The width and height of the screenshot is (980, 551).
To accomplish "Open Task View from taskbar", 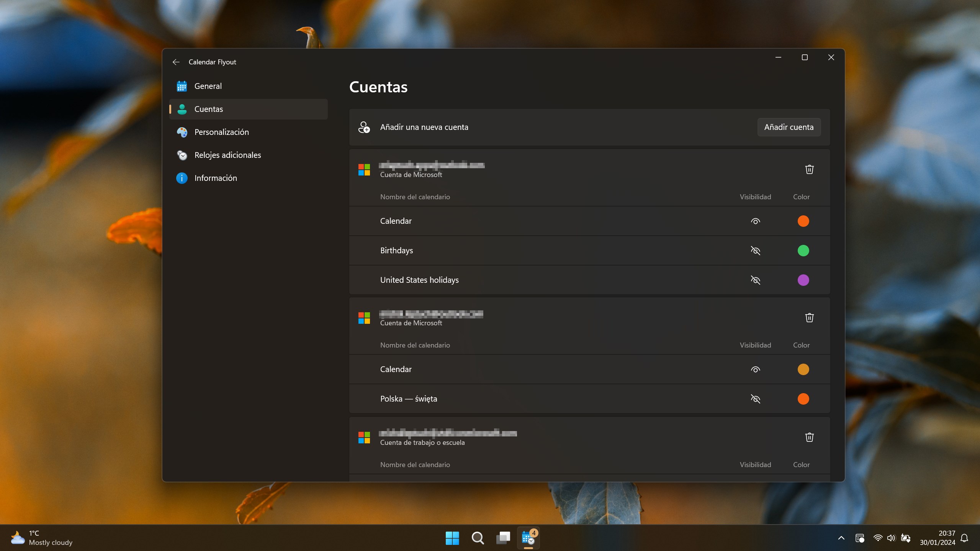I will tap(503, 538).
